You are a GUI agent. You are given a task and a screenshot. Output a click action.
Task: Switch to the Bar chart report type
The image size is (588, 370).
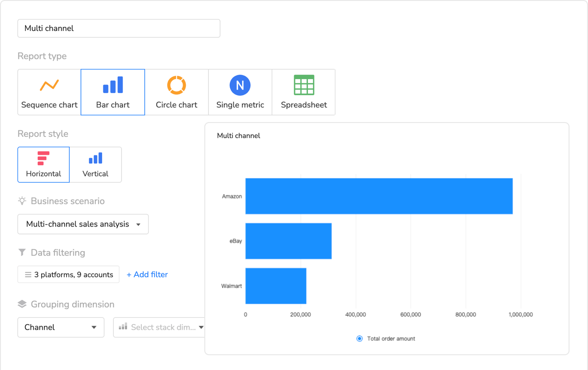click(x=112, y=92)
